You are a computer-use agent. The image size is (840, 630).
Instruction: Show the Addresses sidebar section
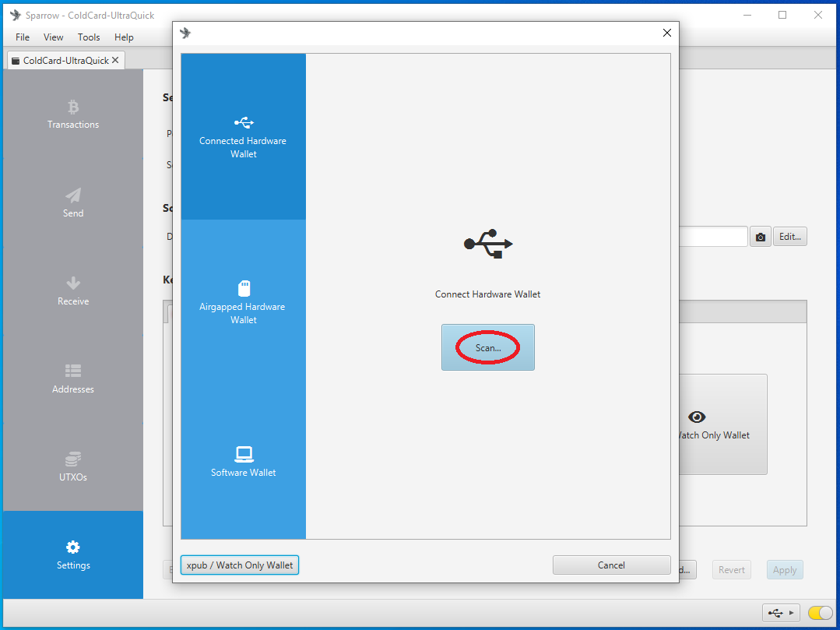[73, 378]
